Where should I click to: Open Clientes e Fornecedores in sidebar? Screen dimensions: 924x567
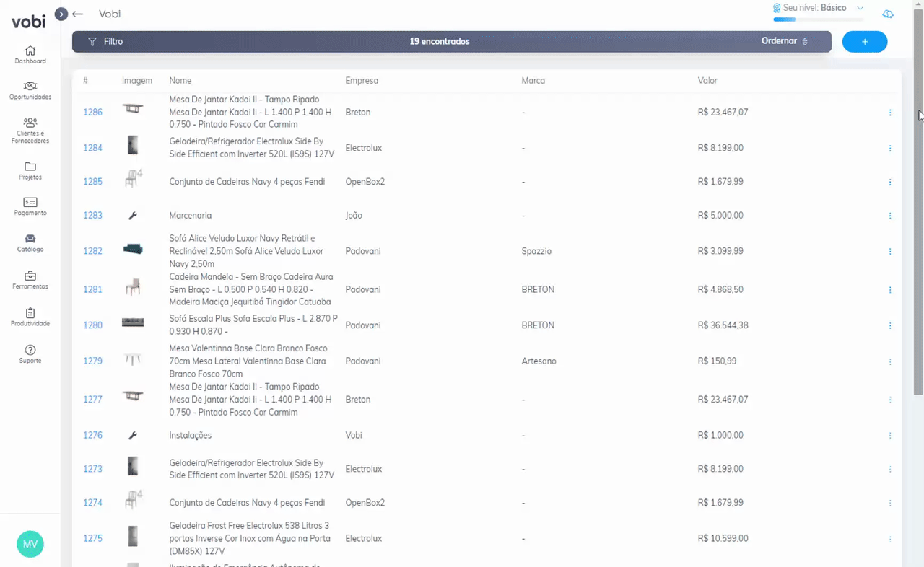(30, 131)
